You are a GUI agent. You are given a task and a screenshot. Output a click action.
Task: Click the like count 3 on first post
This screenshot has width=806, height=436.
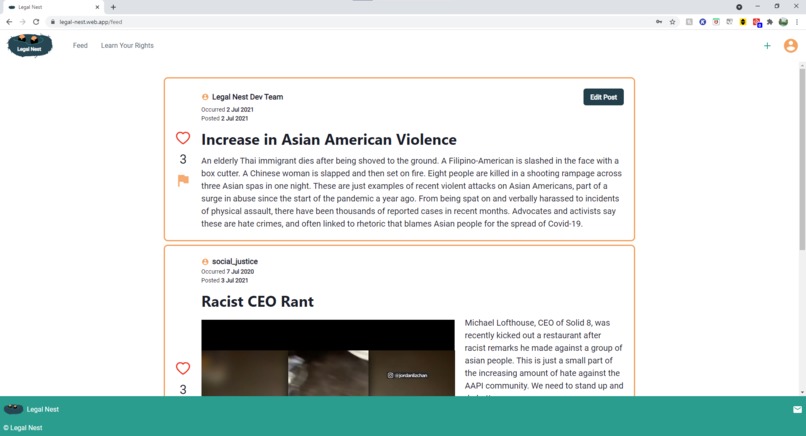pyautogui.click(x=183, y=159)
